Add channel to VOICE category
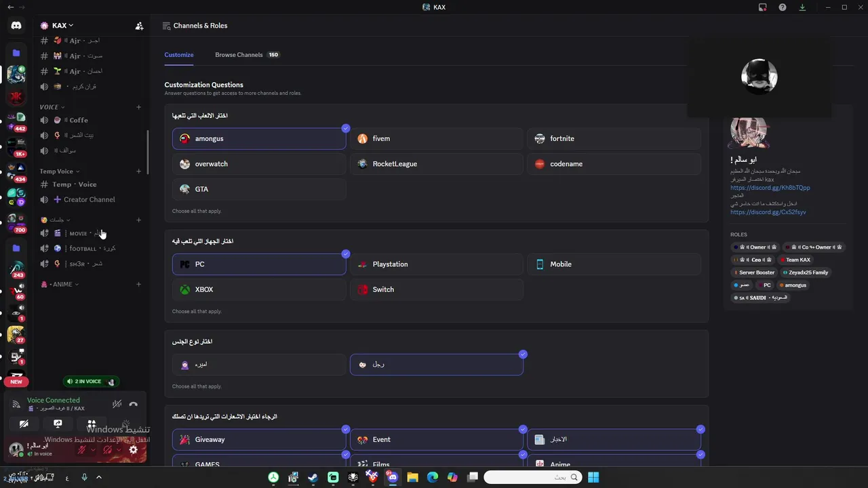868x488 pixels. 139,107
